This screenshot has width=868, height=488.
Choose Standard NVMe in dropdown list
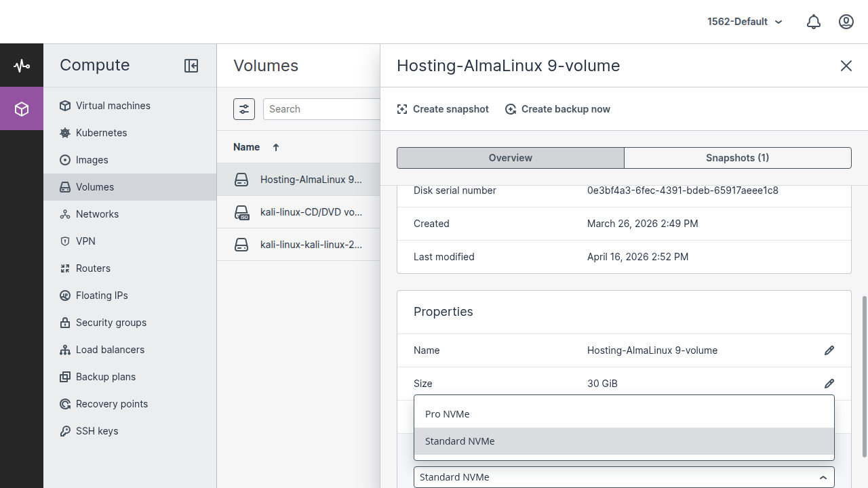[x=624, y=441]
